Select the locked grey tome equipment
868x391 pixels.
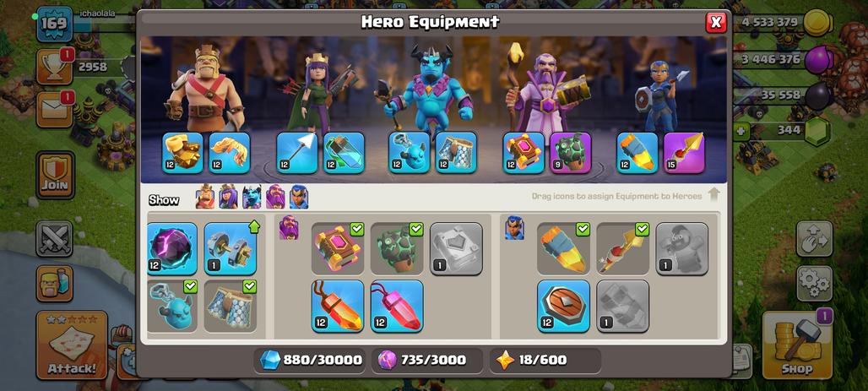click(x=456, y=248)
